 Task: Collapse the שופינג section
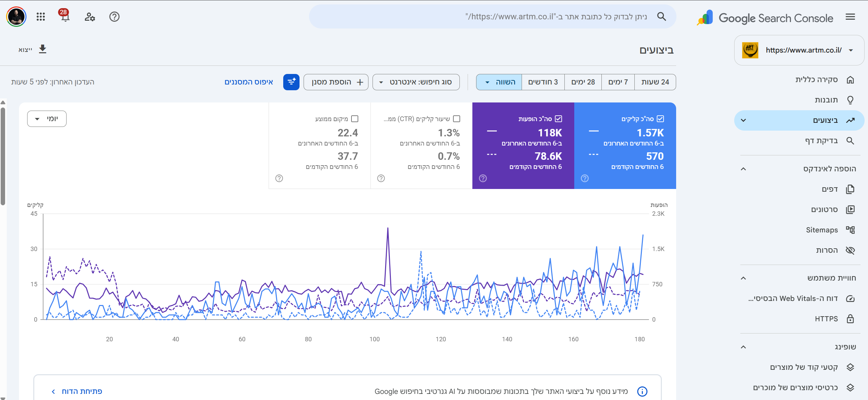coord(743,347)
